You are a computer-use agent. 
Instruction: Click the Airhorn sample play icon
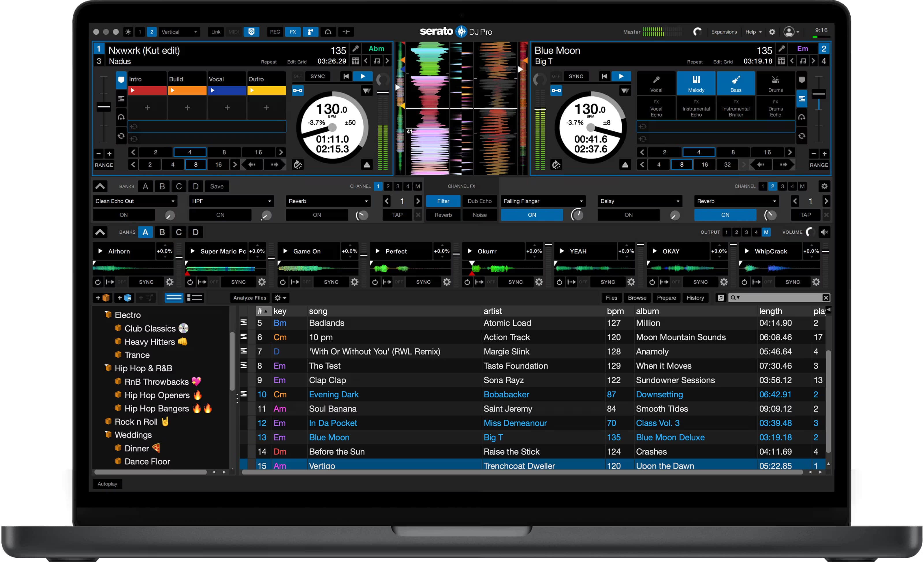100,251
